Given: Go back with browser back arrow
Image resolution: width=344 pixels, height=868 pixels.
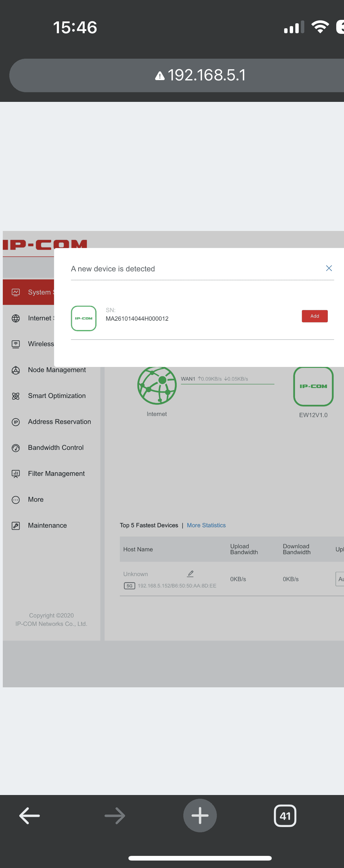Looking at the screenshot, I should click(29, 816).
